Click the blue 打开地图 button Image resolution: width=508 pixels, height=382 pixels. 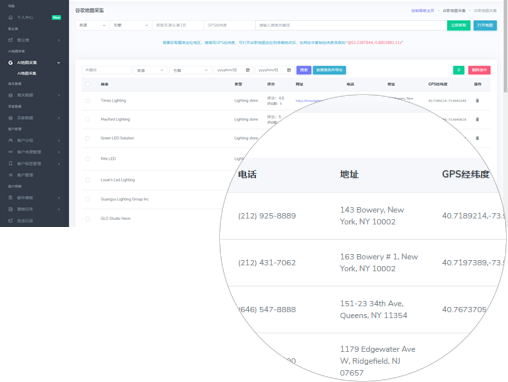(x=485, y=25)
